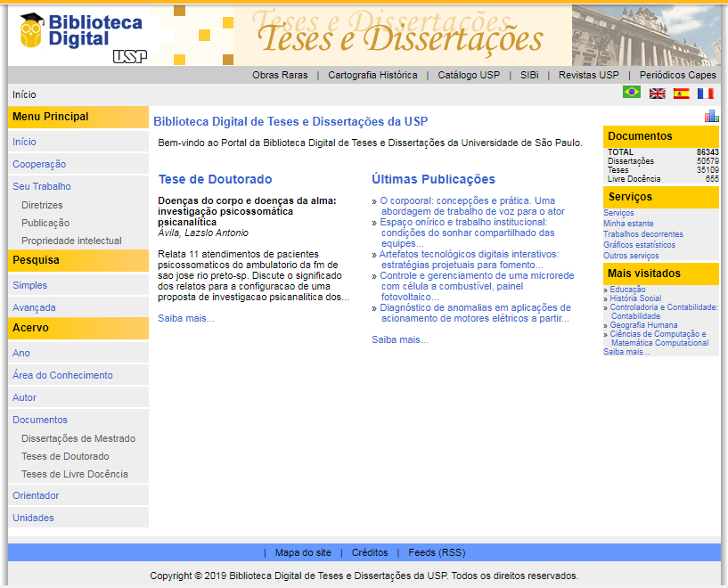
Task: Open Revistas USP link
Action: pos(589,75)
